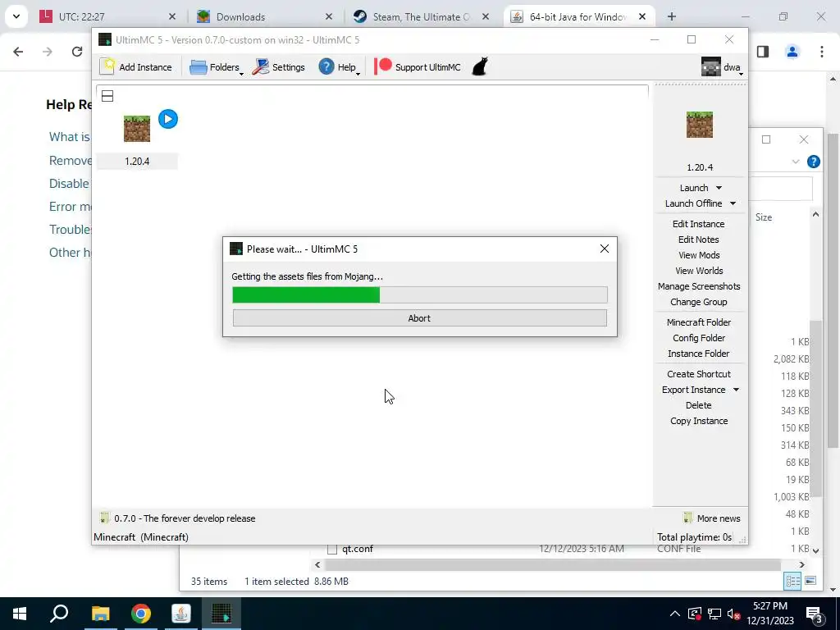Viewport: 840px width, 630px height.
Task: Click Support UltimMC Patreon button
Action: 418,67
